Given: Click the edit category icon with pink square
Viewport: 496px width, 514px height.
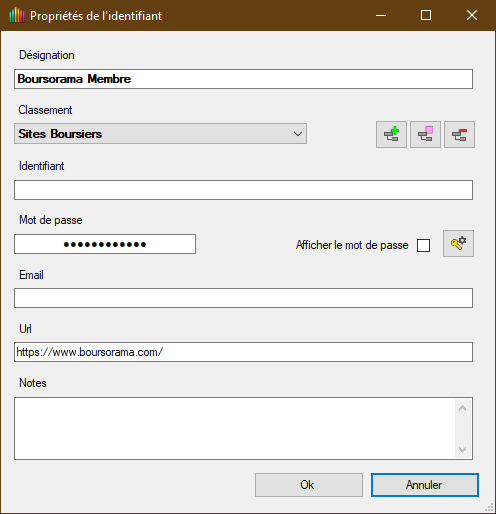Looking at the screenshot, I should click(425, 134).
